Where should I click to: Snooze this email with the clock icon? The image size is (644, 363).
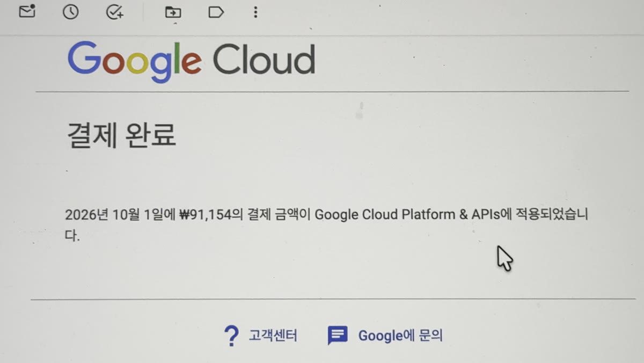coord(70,12)
